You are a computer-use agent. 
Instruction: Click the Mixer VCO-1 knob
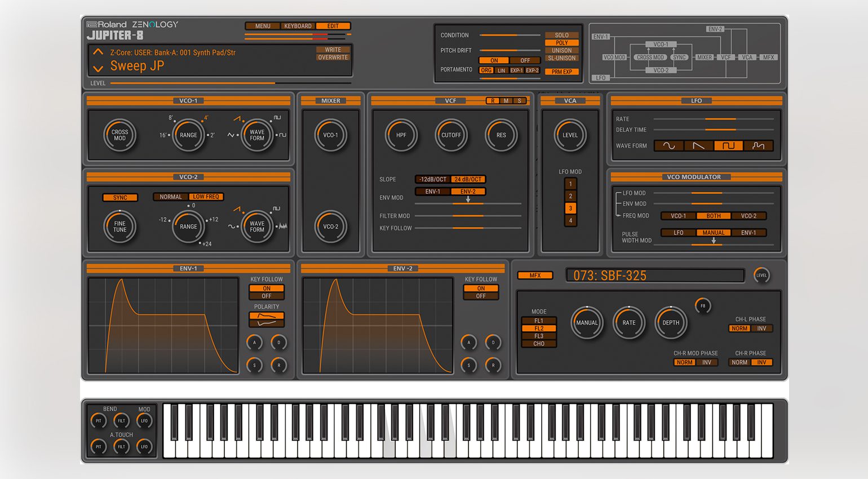pos(331,135)
